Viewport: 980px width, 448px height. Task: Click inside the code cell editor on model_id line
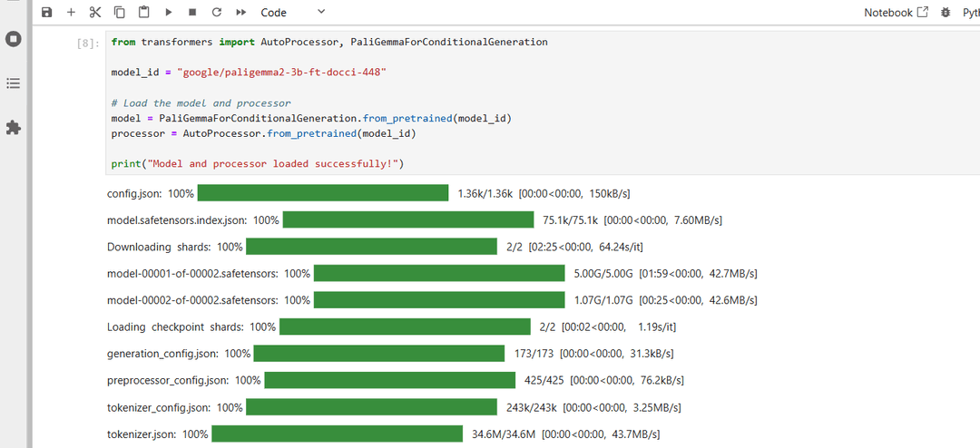[x=249, y=73]
